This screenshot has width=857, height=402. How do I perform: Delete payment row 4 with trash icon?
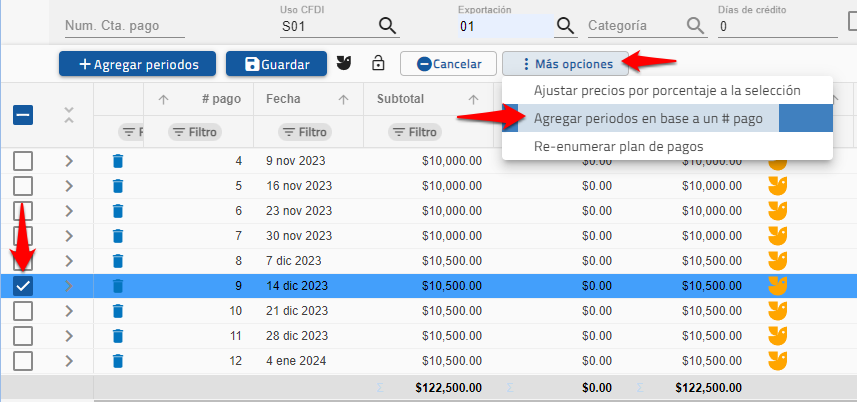118,161
